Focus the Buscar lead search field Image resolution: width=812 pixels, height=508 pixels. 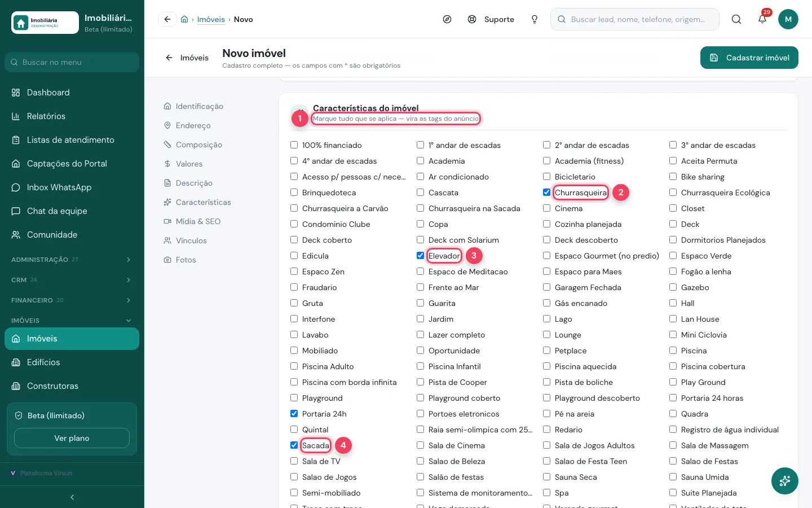pyautogui.click(x=635, y=19)
